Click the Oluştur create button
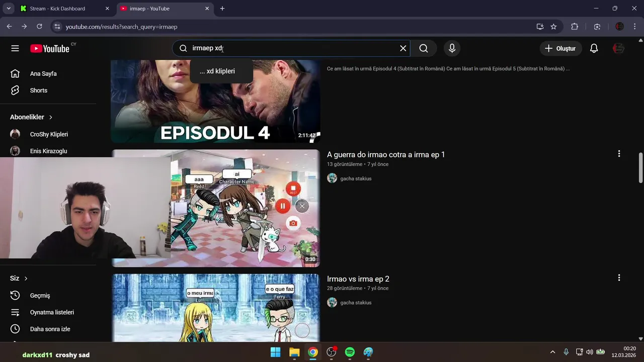 pyautogui.click(x=560, y=48)
